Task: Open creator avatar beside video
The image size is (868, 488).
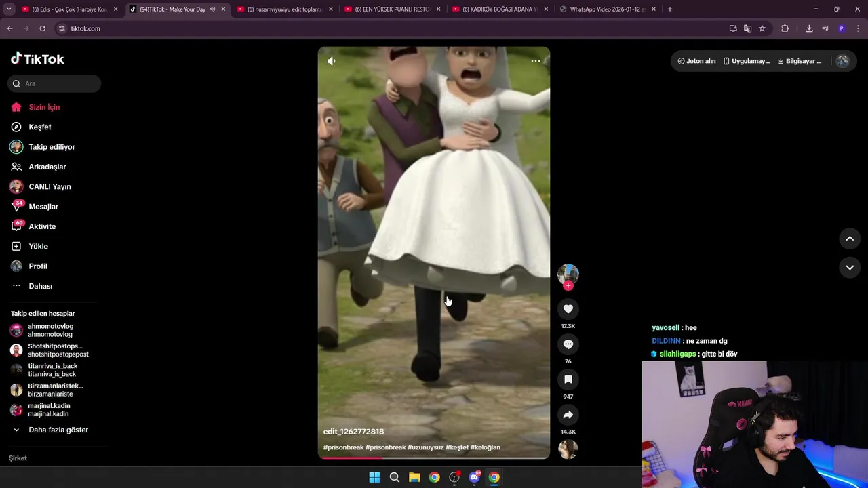Action: [568, 274]
